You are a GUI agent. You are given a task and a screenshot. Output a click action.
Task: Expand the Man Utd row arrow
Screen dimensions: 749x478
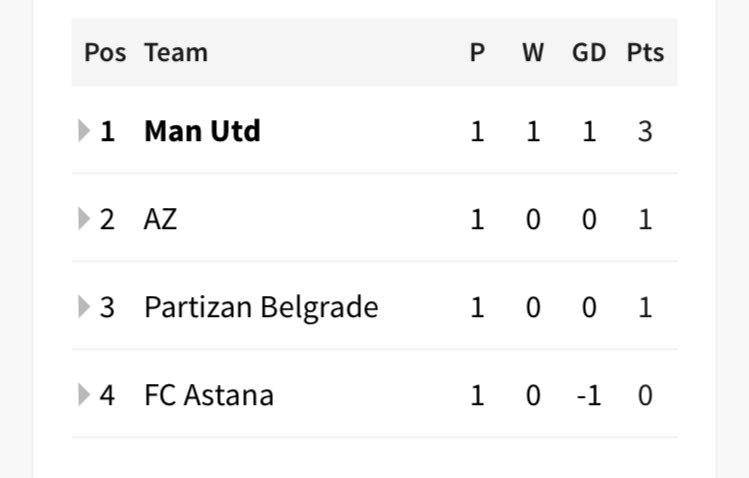84,131
